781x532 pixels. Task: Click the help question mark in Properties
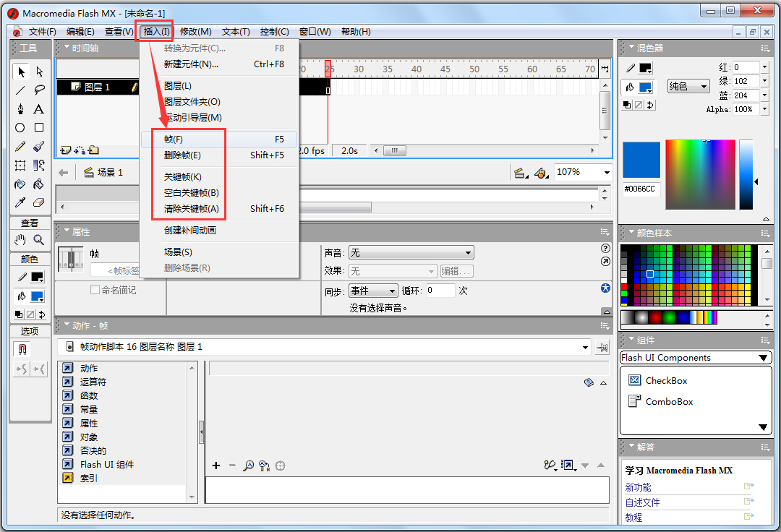[605, 249]
